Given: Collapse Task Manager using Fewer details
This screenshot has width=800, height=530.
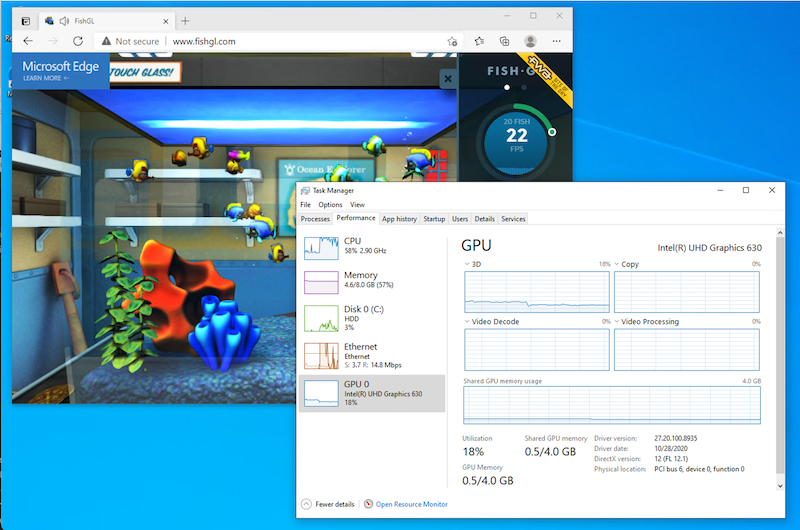Looking at the screenshot, I should tap(332, 504).
